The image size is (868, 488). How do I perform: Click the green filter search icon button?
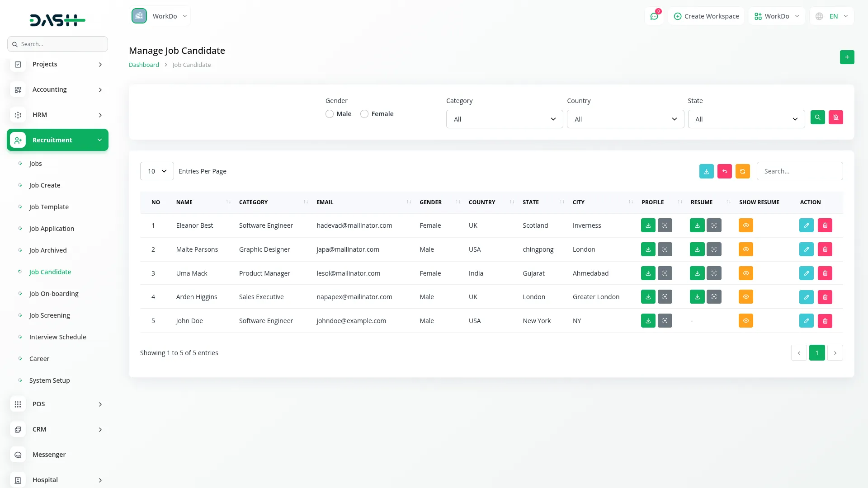tap(817, 117)
